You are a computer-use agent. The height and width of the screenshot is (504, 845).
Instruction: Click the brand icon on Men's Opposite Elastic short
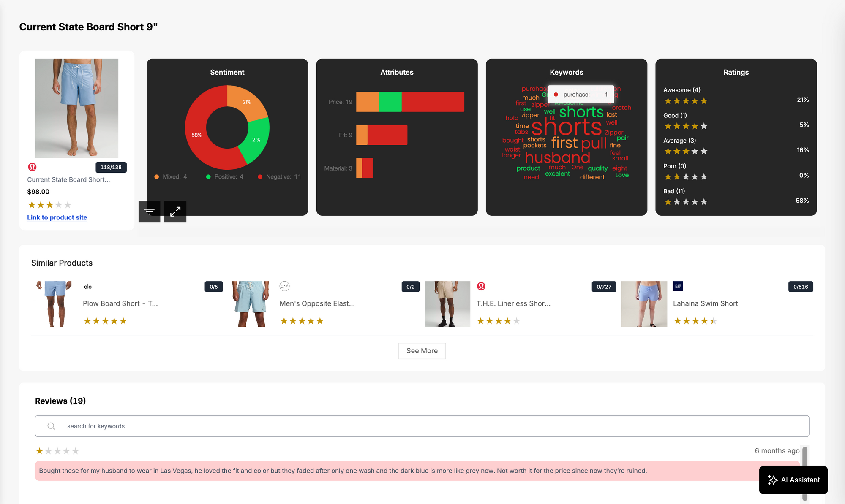pyautogui.click(x=284, y=287)
